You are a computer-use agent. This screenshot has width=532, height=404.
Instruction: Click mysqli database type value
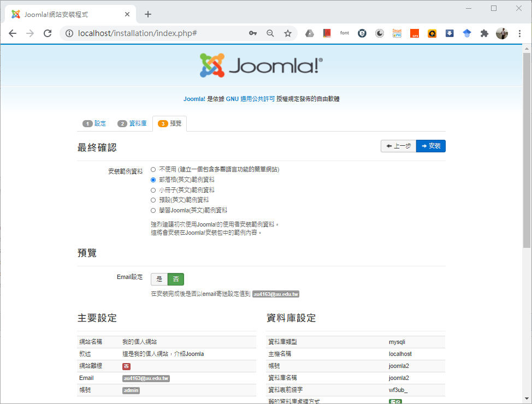coord(397,342)
